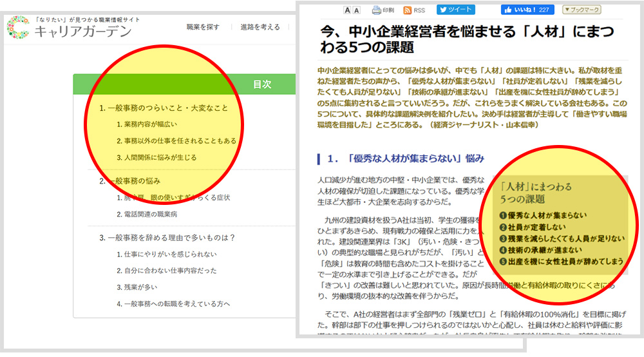Click the キャリアガーデン site title
The width and height of the screenshot is (644, 357).
tap(83, 32)
